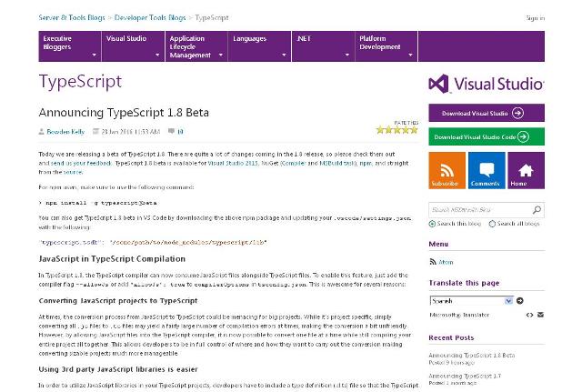This screenshot has height=392, width=582.
Task: Open the recent post Announcing TypeScript 1.8 Beta
Action: [472, 356]
